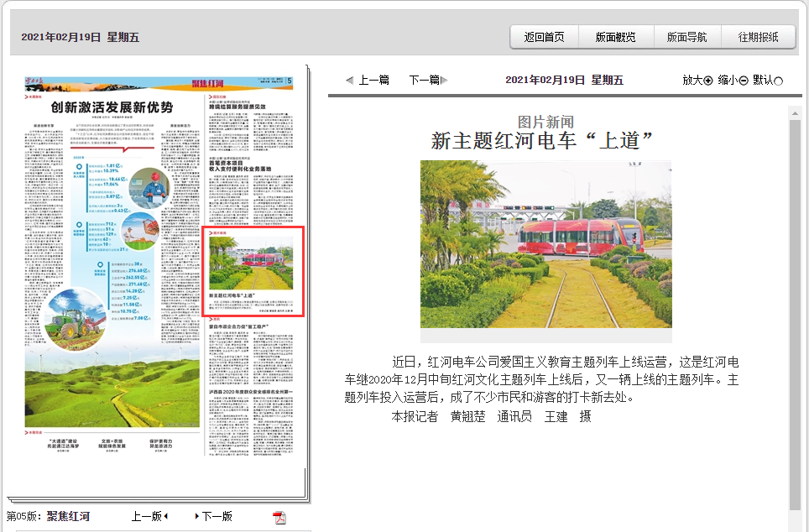
Task: Click the 缩小 zoom-out icon
Action: (x=742, y=78)
